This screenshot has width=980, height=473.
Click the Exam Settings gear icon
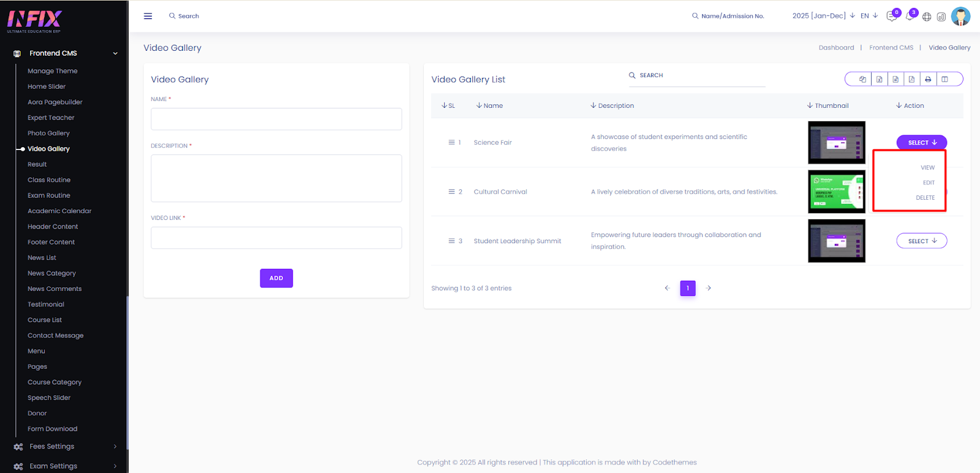tap(18, 466)
